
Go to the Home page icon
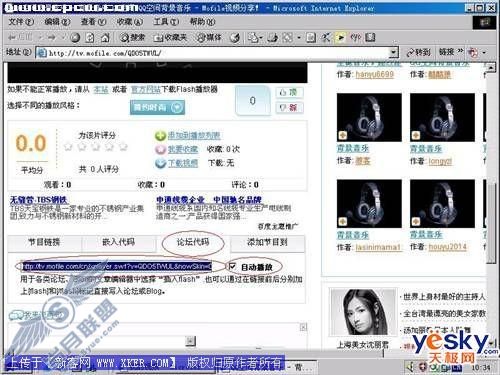tap(105, 38)
